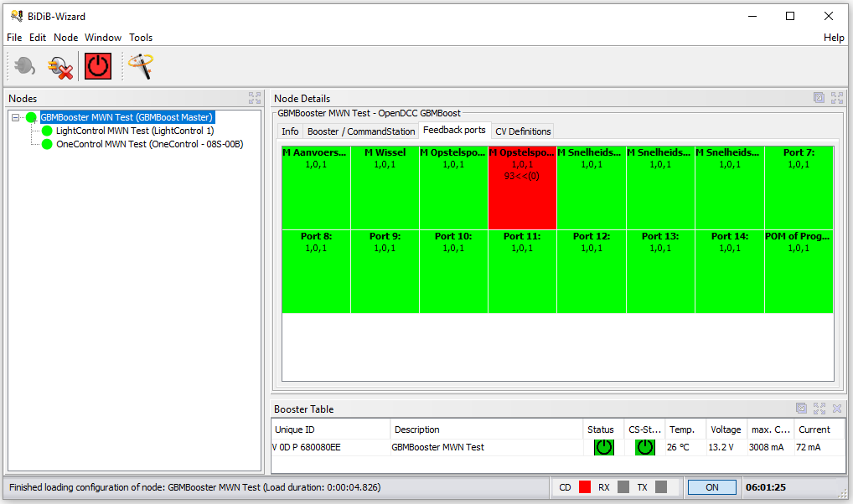Click the Port 9 feedback cell

385,271
